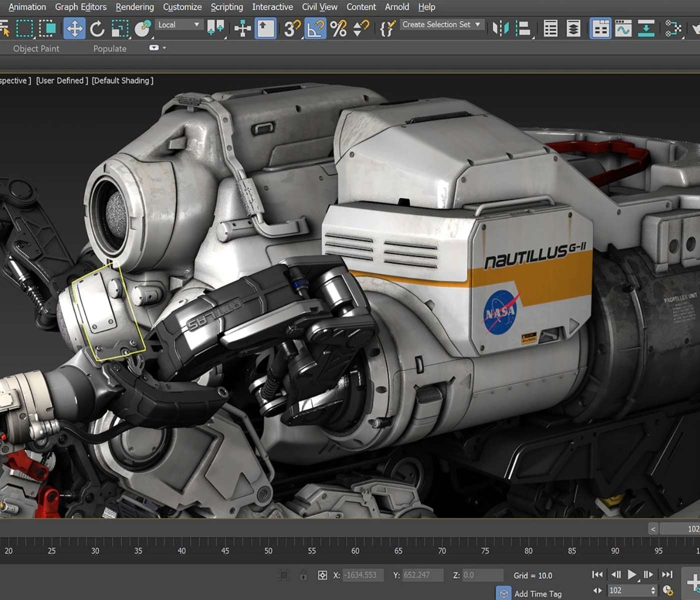This screenshot has width=700, height=600.
Task: Toggle the Percent Snap button
Action: point(338,28)
